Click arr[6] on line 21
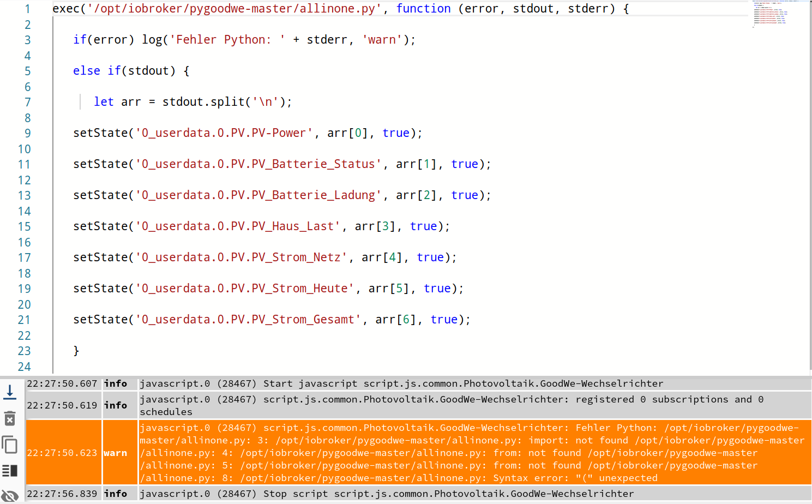The width and height of the screenshot is (812, 504). (395, 320)
